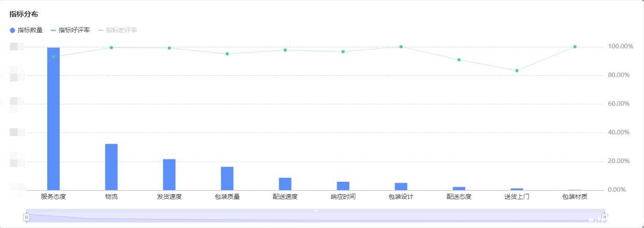Click the 服务态度 x-axis label
Viewport: 644px width, 228px height.
53,197
